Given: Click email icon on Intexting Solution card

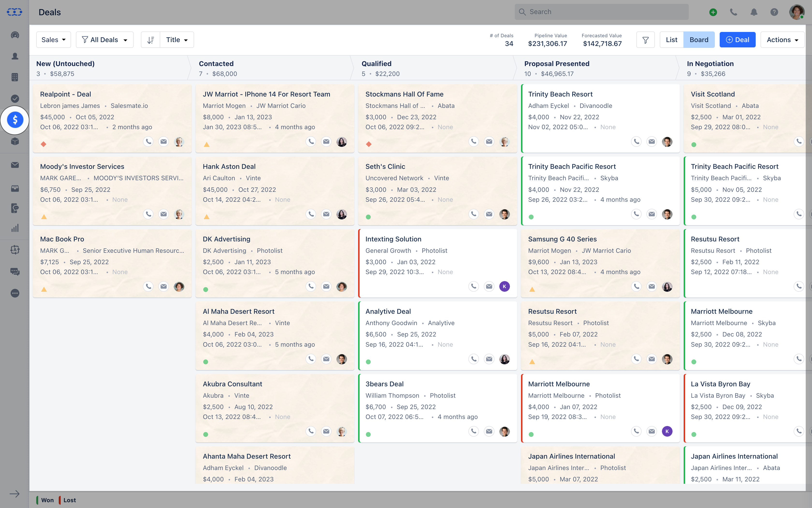Looking at the screenshot, I should click(489, 286).
